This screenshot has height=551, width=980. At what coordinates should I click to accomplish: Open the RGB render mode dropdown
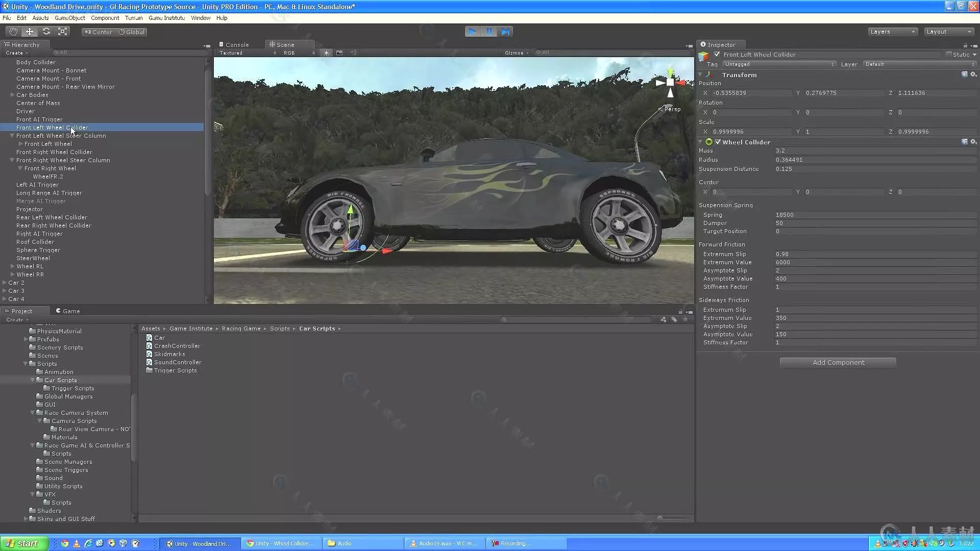click(x=300, y=53)
